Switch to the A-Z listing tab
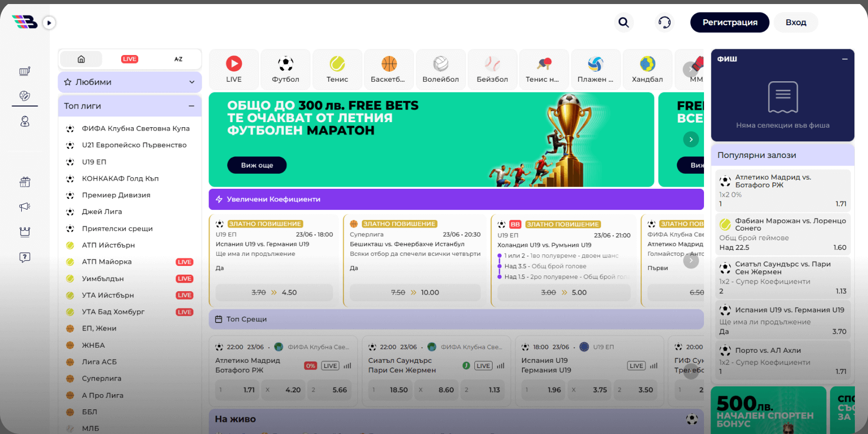This screenshot has width=868, height=434. tap(178, 59)
